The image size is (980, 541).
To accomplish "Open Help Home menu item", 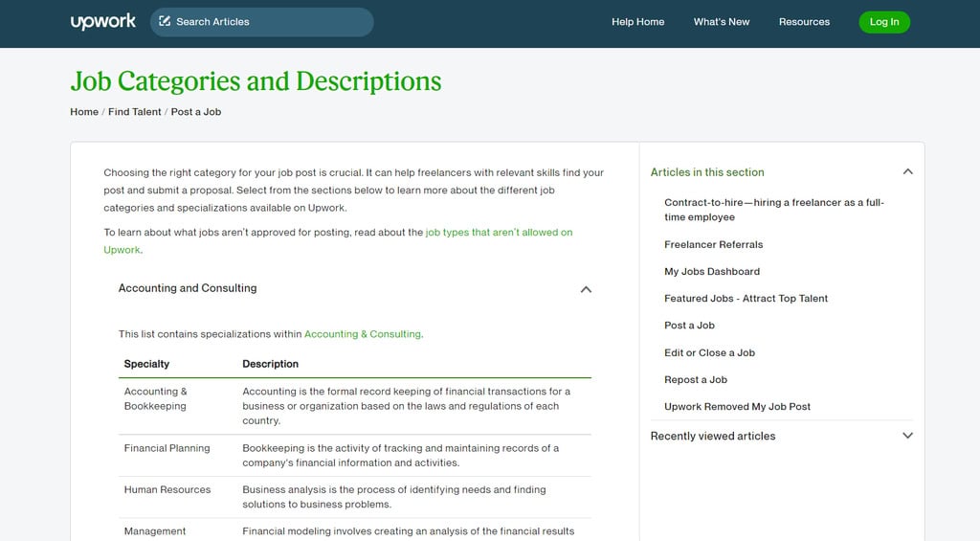I will (x=637, y=22).
